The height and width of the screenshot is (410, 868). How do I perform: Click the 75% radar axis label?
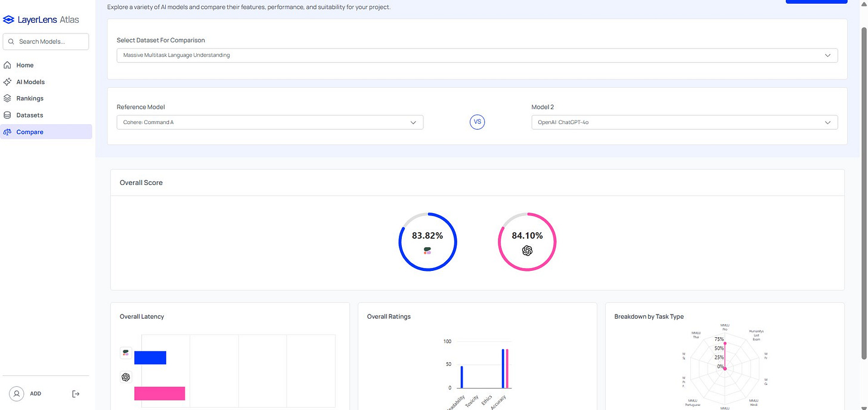[719, 339]
